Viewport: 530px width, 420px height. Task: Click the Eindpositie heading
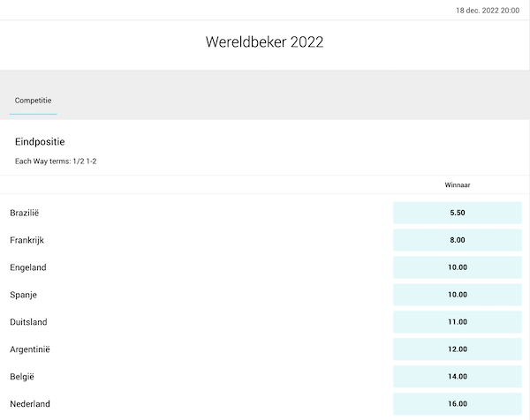click(x=40, y=142)
